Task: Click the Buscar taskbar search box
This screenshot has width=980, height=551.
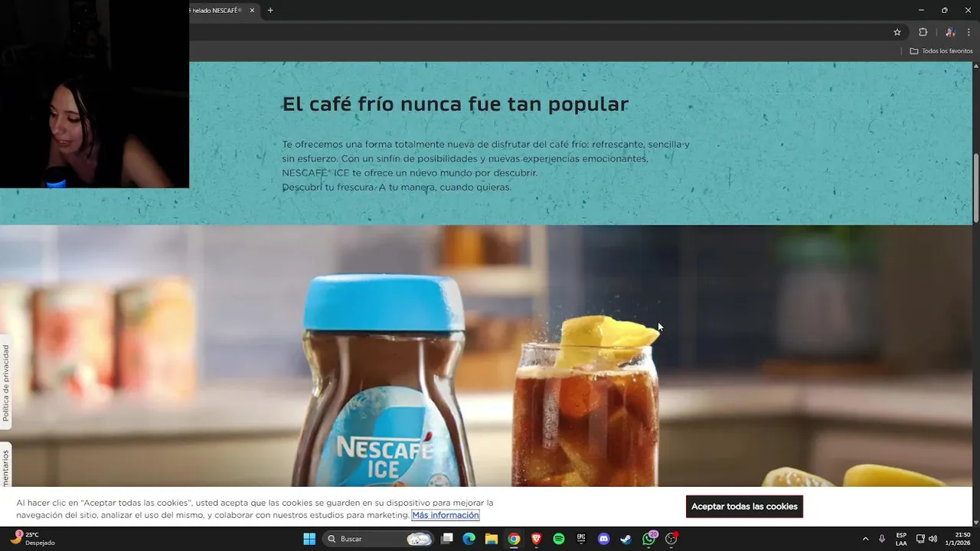Action: pos(378,539)
